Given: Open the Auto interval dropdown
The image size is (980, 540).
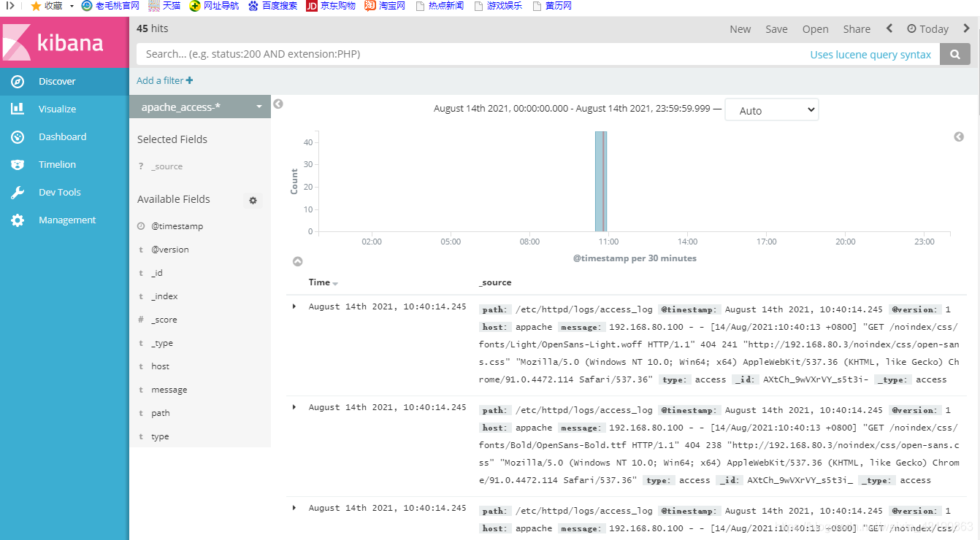Looking at the screenshot, I should [x=772, y=110].
